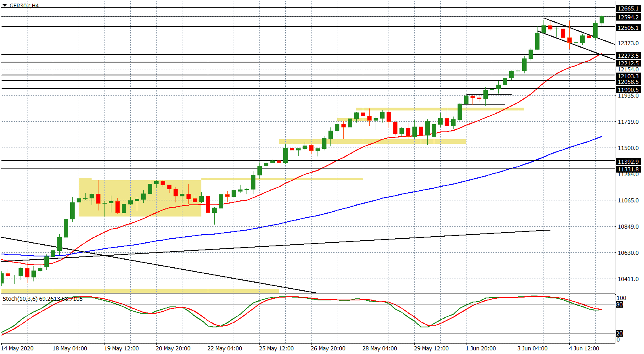This screenshot has width=644, height=354.
Task: Select the 1 Jun 20:00 time label
Action: point(481,348)
